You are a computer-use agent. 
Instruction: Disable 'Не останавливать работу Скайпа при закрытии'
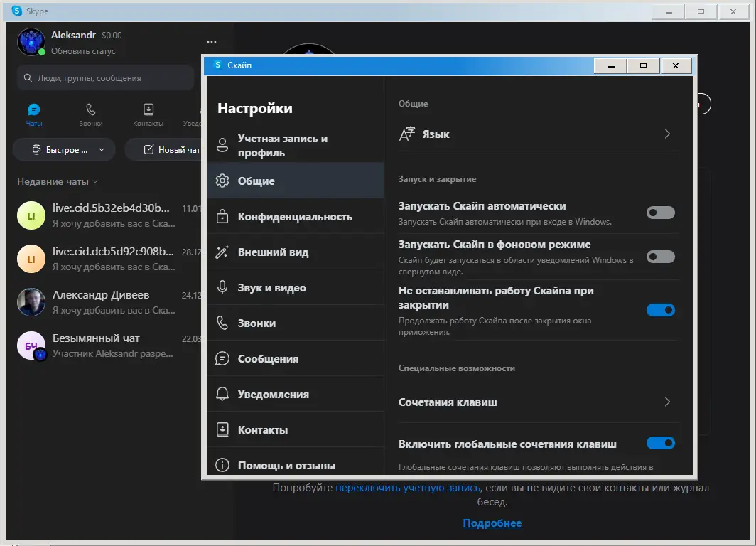click(x=661, y=310)
